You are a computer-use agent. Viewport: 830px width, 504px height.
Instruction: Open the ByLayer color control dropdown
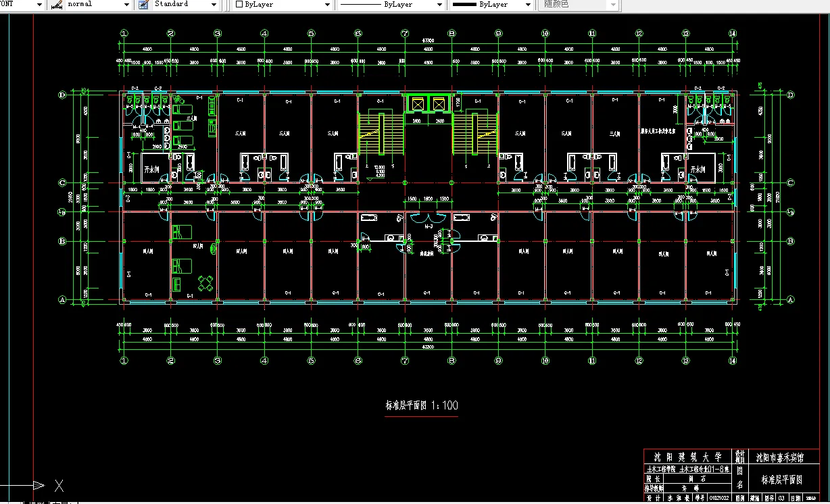point(283,4)
